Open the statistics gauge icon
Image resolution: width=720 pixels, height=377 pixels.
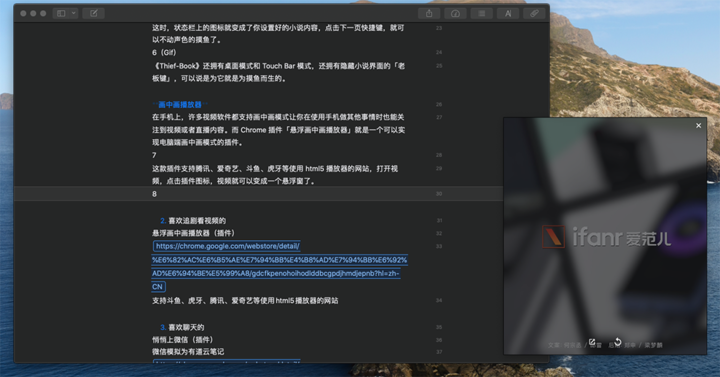[x=455, y=14]
